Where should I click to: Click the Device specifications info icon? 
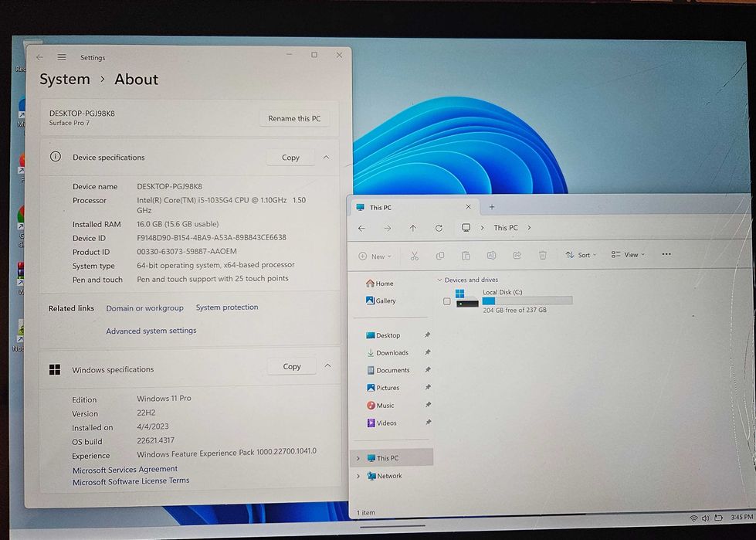56,157
